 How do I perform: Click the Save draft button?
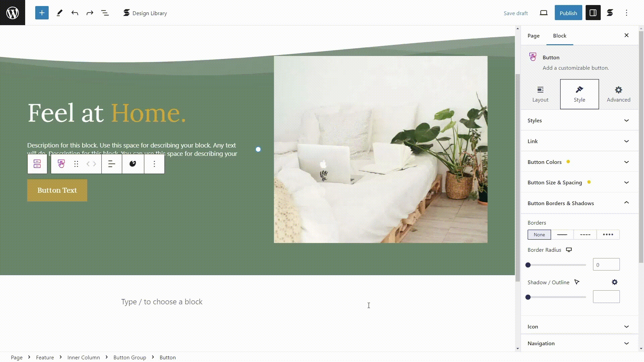(x=516, y=13)
